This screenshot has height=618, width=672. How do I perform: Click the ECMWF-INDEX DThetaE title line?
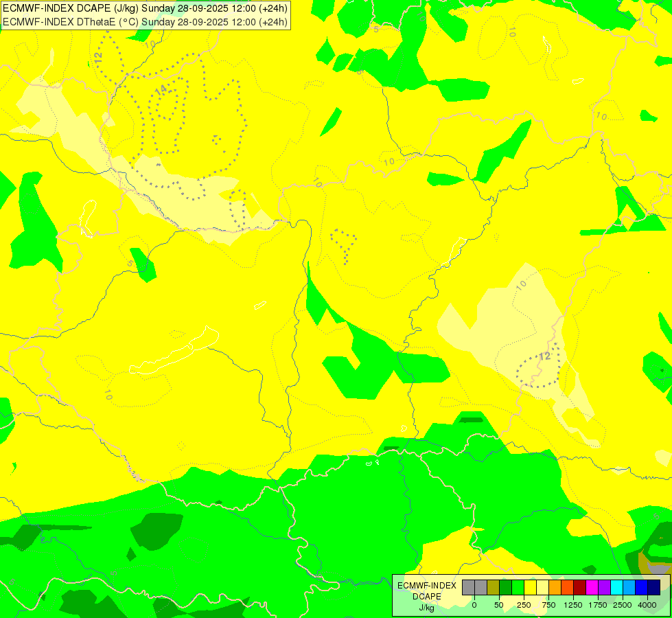click(x=146, y=22)
